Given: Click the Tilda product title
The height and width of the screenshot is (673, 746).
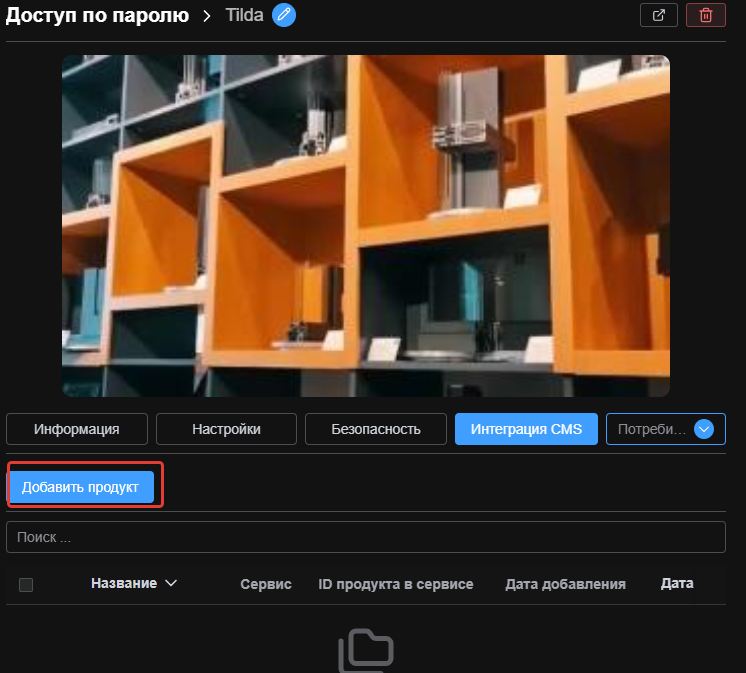Looking at the screenshot, I should click(x=245, y=15).
